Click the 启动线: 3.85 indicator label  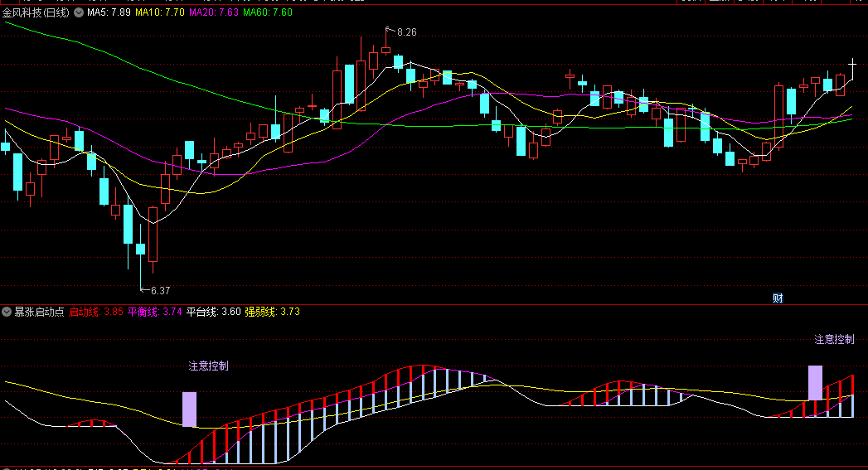point(96,312)
